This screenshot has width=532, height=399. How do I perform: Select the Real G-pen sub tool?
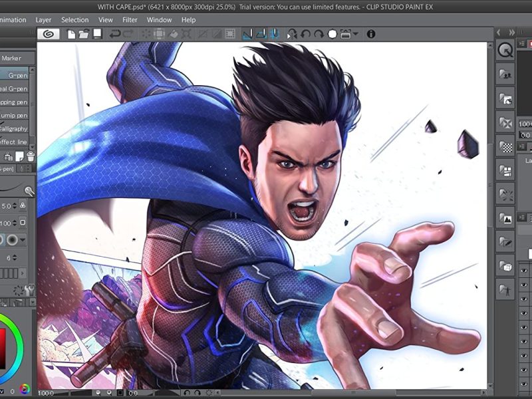pos(15,88)
